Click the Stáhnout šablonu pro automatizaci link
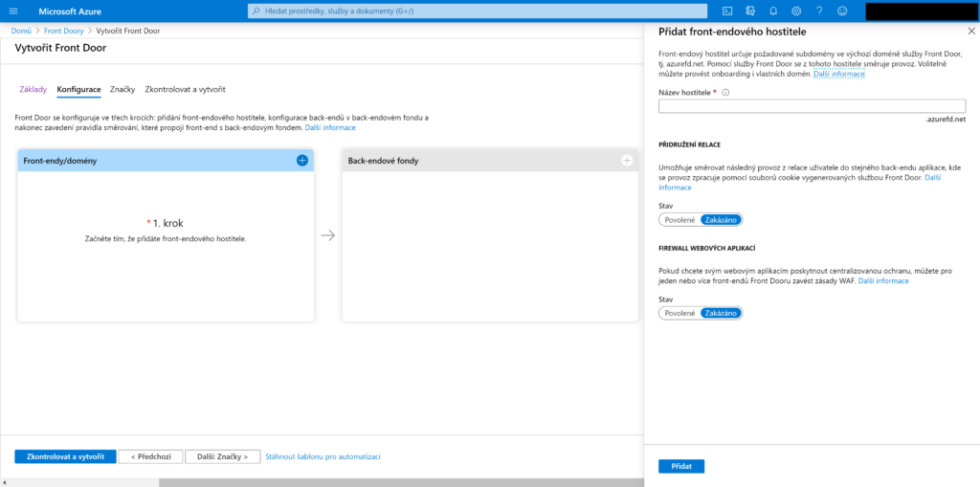The image size is (980, 487). (x=323, y=456)
